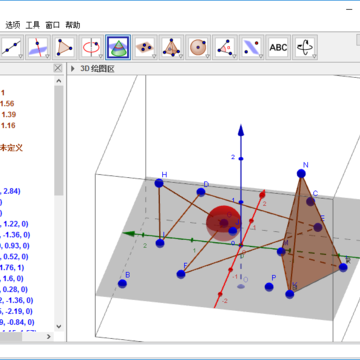This screenshot has width=360, height=360.
Task: Click the coordinate row ending -0.84, 0)
Action: (17, 322)
